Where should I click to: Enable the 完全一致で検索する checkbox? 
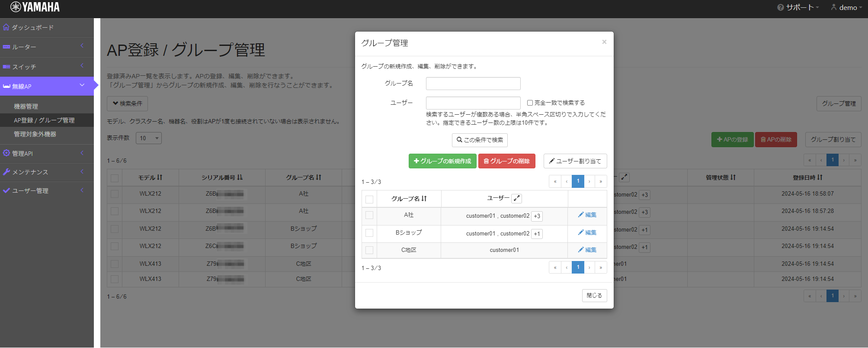(x=530, y=103)
